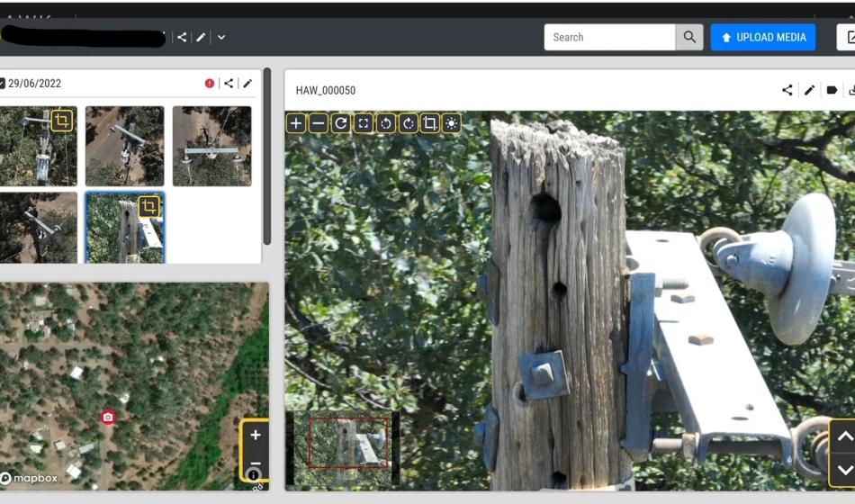Reset the image view with refresh tool
Viewport: 855px width, 504px height.
[x=341, y=123]
